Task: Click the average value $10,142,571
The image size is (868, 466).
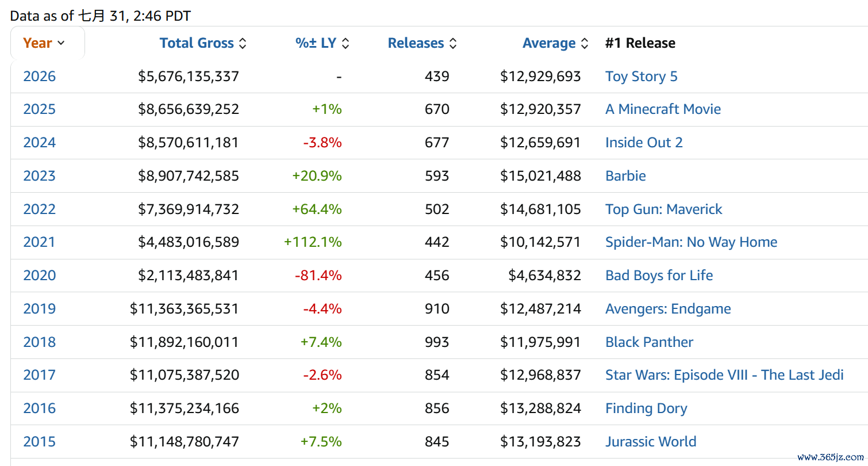Action: pyautogui.click(x=541, y=242)
